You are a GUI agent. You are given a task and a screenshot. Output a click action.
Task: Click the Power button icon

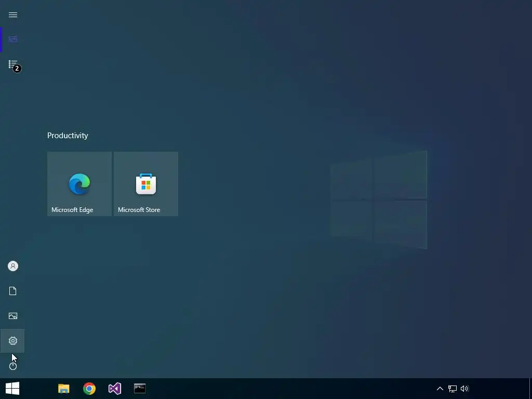point(13,365)
